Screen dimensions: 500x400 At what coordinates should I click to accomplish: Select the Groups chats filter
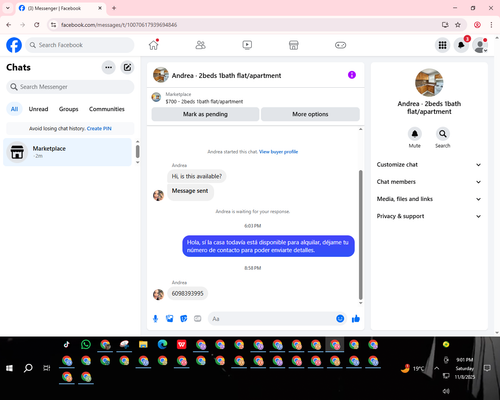(68, 109)
